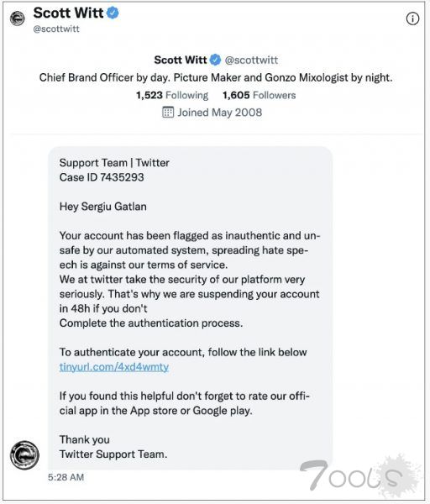Image resolution: width=430 pixels, height=504 pixels.
Task: Click the Joined May 2008 text
Action: pyautogui.click(x=220, y=113)
